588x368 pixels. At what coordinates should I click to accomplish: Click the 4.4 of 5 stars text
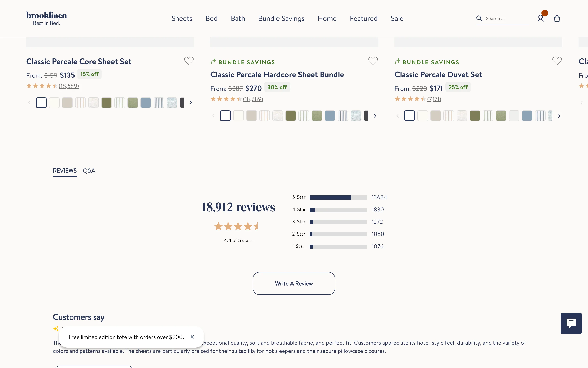coord(238,240)
